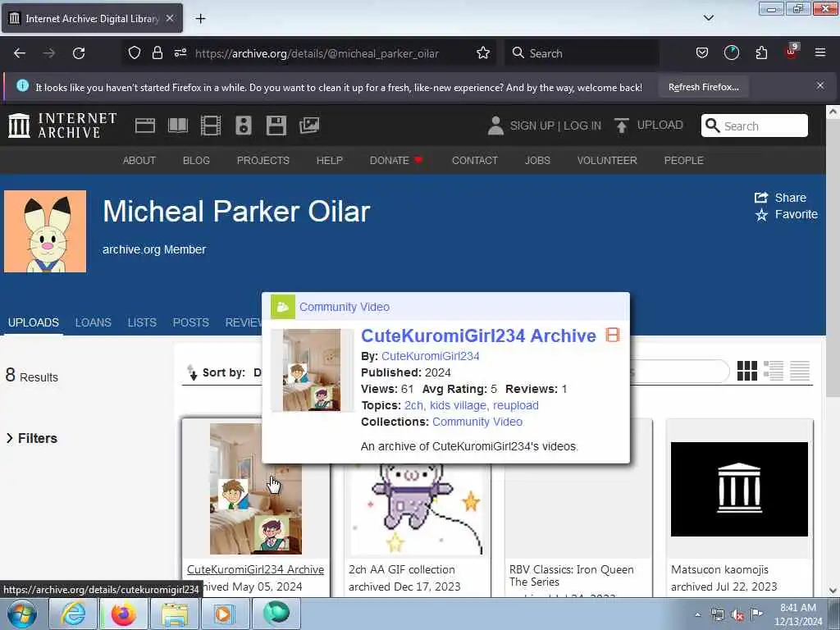This screenshot has width=840, height=630.
Task: Open Firefox tracking protection shield
Action: point(135,53)
